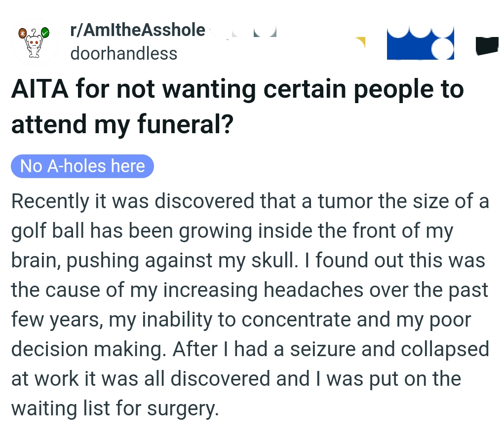Expand the post to read full text

click(247, 304)
